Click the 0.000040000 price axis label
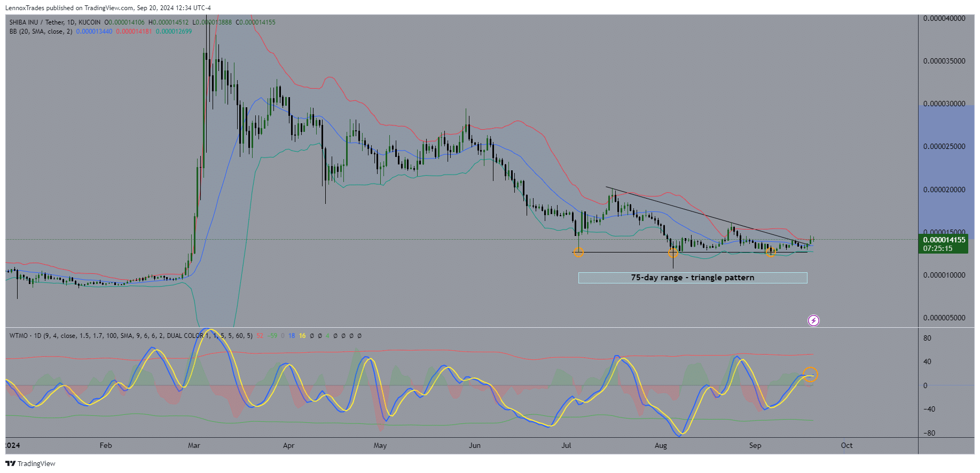This screenshot has width=980, height=473. (x=944, y=18)
